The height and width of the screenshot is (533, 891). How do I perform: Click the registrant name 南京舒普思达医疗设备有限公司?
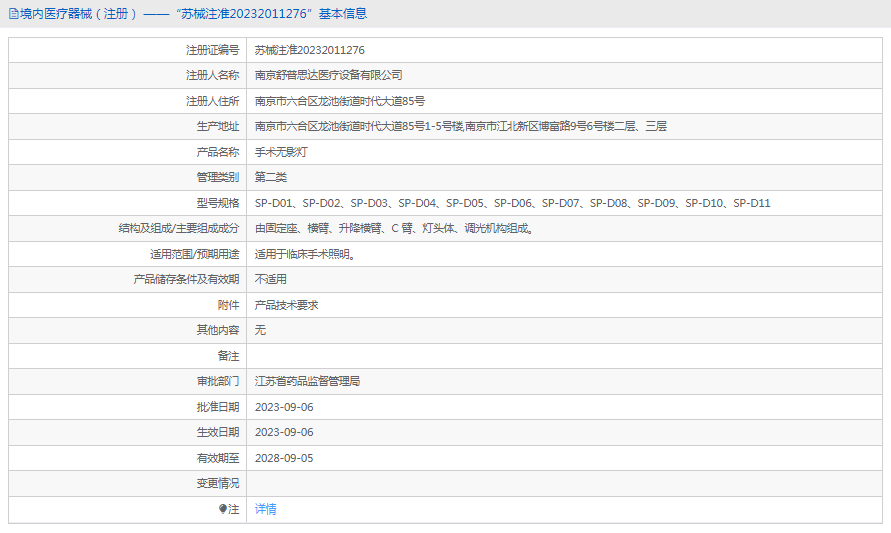tap(328, 75)
